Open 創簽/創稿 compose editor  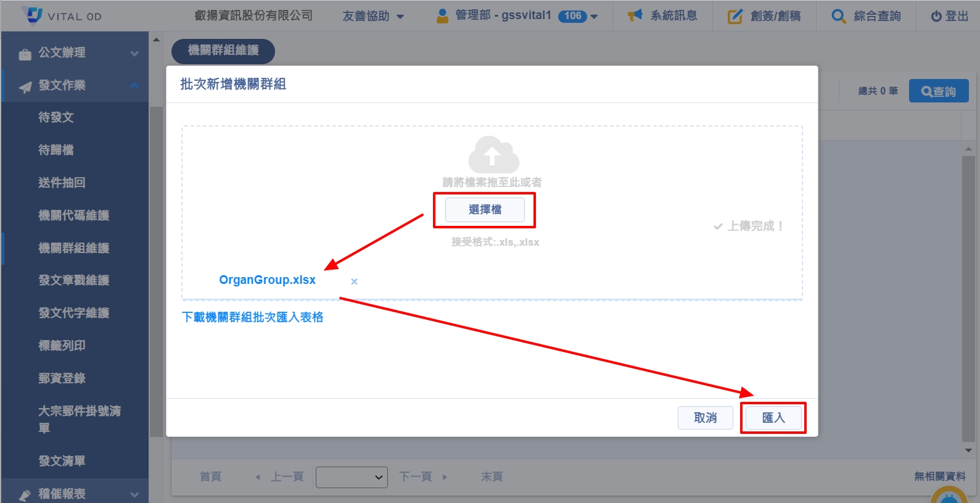click(x=735, y=17)
